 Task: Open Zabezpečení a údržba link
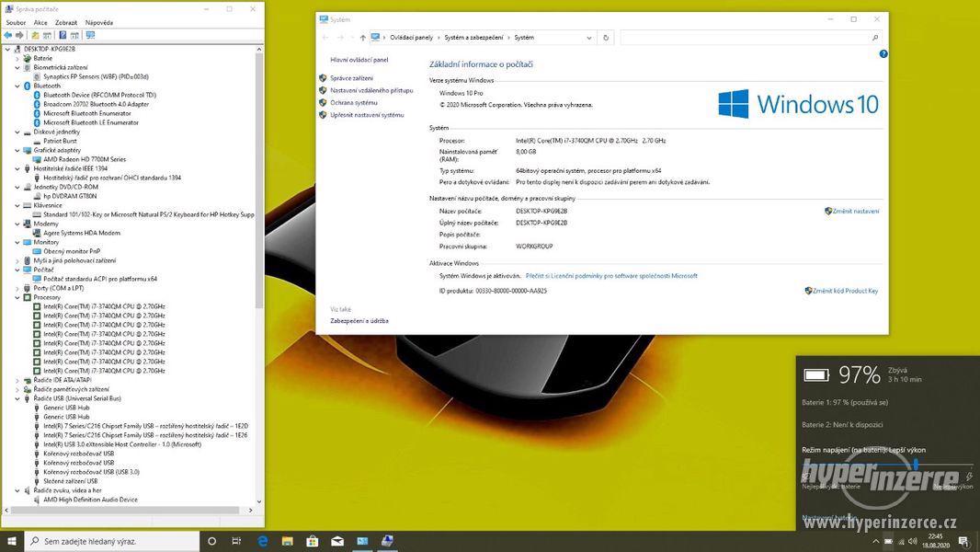point(359,321)
